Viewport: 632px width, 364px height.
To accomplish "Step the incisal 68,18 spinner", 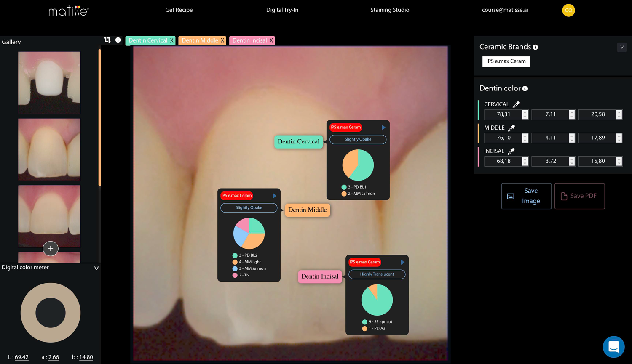I will 525,161.
